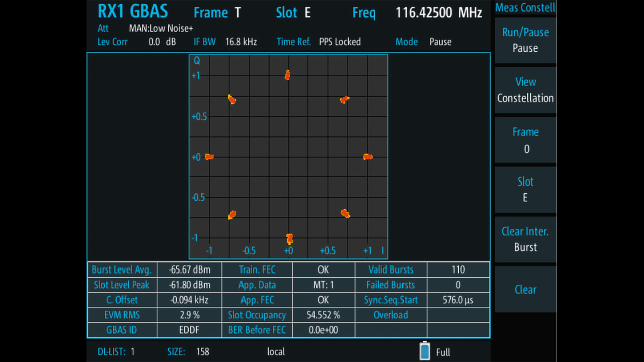The height and width of the screenshot is (362, 644).
Task: Click the constellation point at I +1
Action: (368, 157)
